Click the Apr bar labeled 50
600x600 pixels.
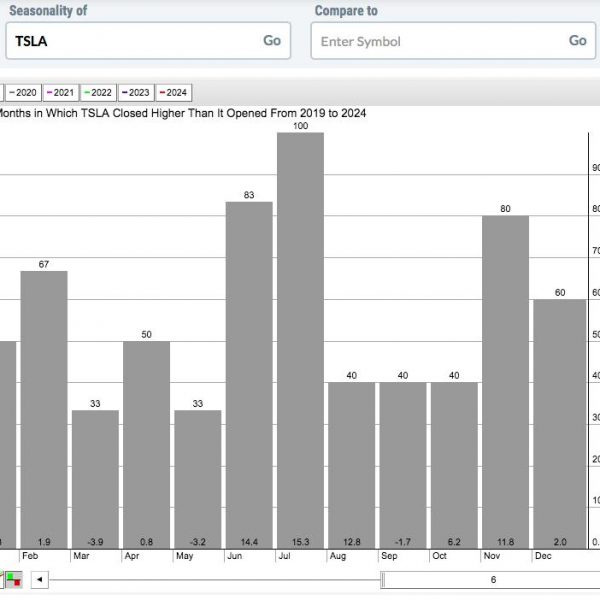(147, 445)
